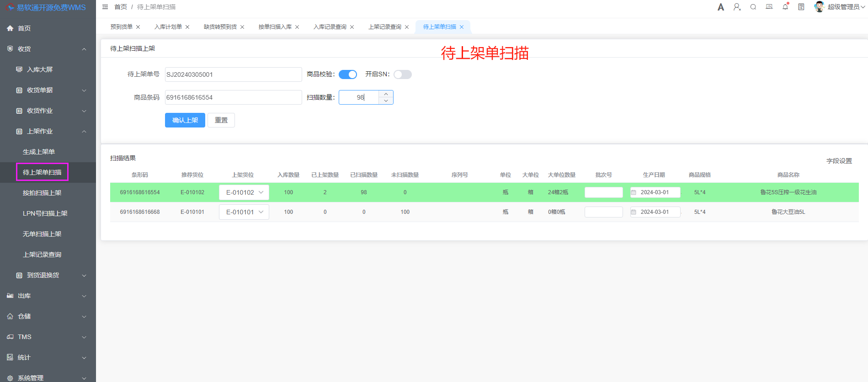Close the 预到货单 tab

[138, 27]
